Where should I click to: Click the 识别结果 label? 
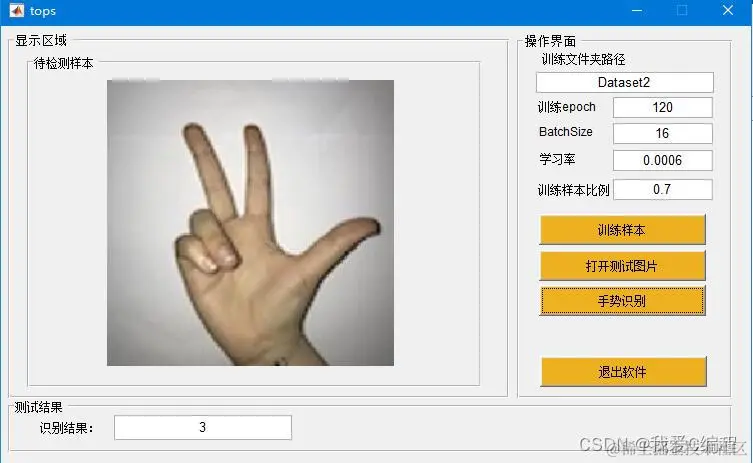click(x=66, y=428)
